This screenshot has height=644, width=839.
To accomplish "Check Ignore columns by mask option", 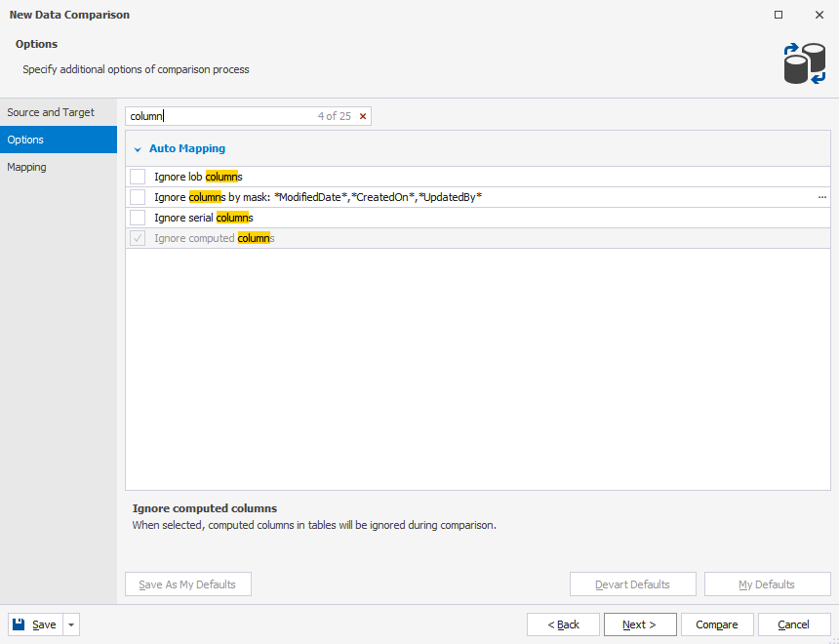I will click(x=137, y=197).
